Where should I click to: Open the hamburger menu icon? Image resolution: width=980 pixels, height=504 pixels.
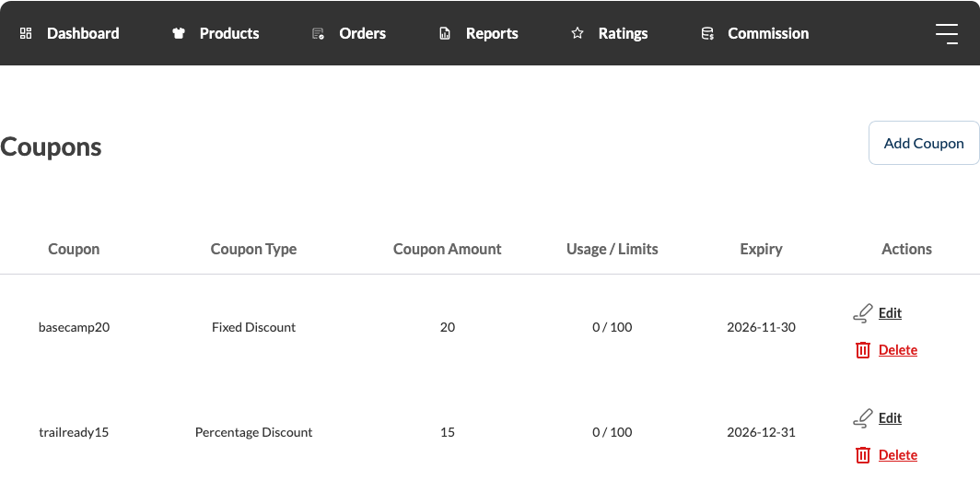coord(946,34)
